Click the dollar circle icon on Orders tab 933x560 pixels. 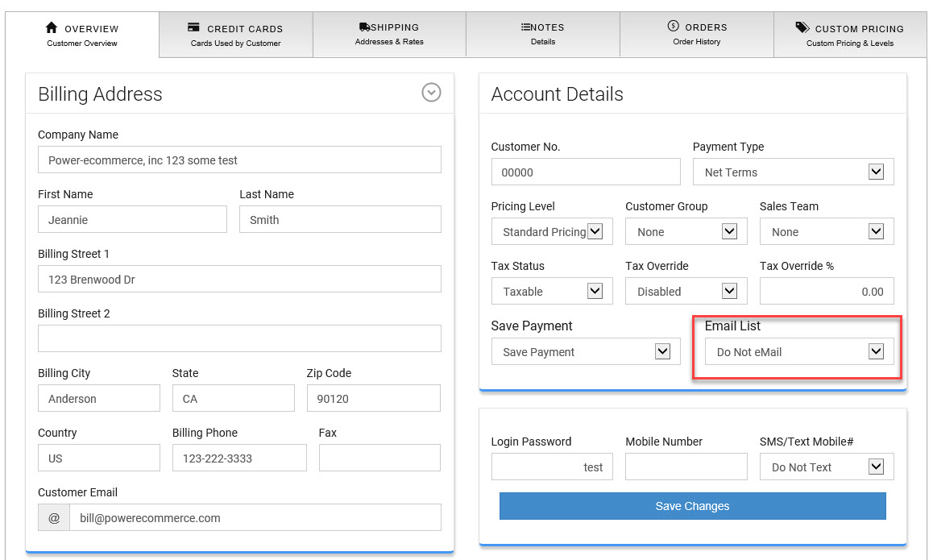[674, 27]
